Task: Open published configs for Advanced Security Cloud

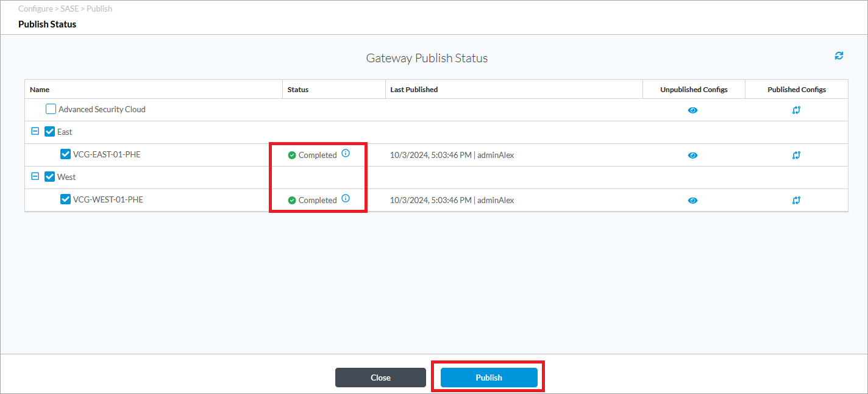Action: click(x=796, y=110)
